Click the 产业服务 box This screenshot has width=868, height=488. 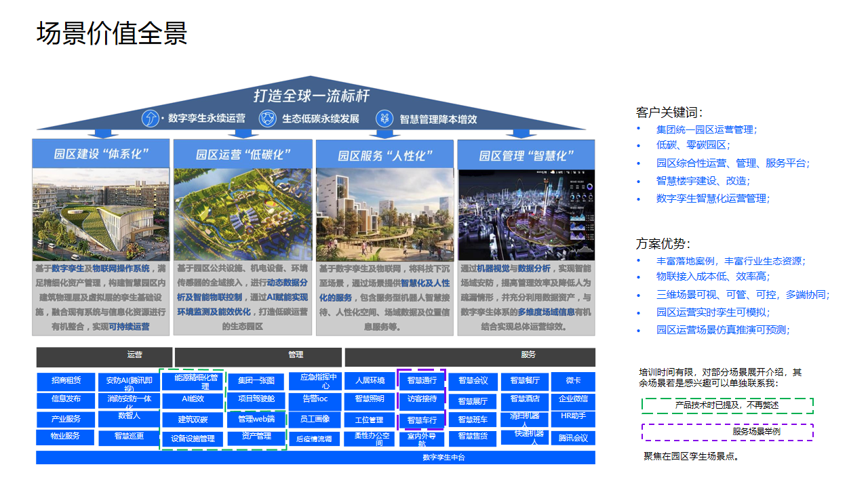point(66,419)
